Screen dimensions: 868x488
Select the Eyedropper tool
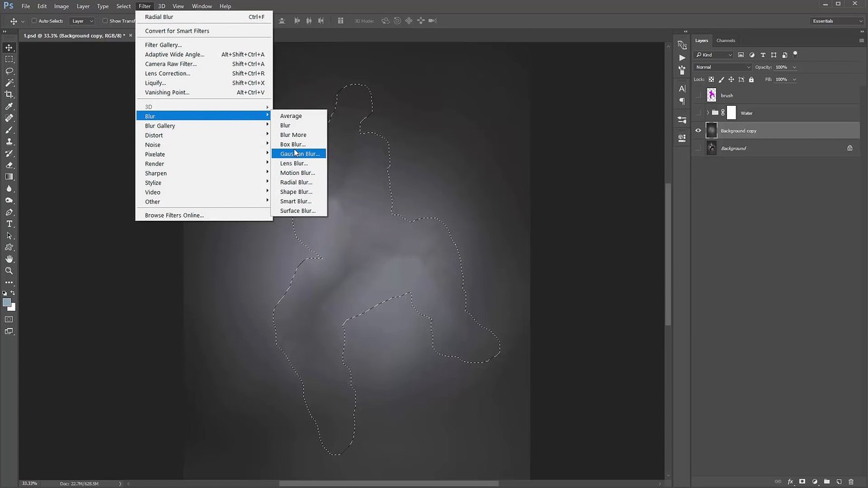point(9,106)
